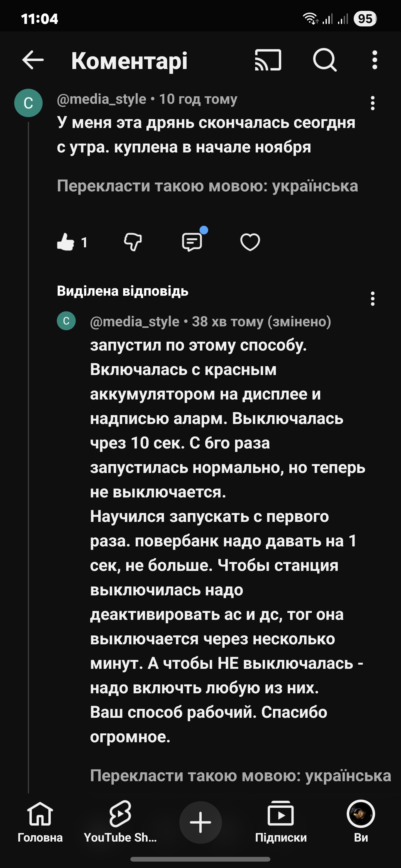Tap small green avatar on highlighted reply
Viewport: 401px width, 868px height.
click(x=66, y=321)
